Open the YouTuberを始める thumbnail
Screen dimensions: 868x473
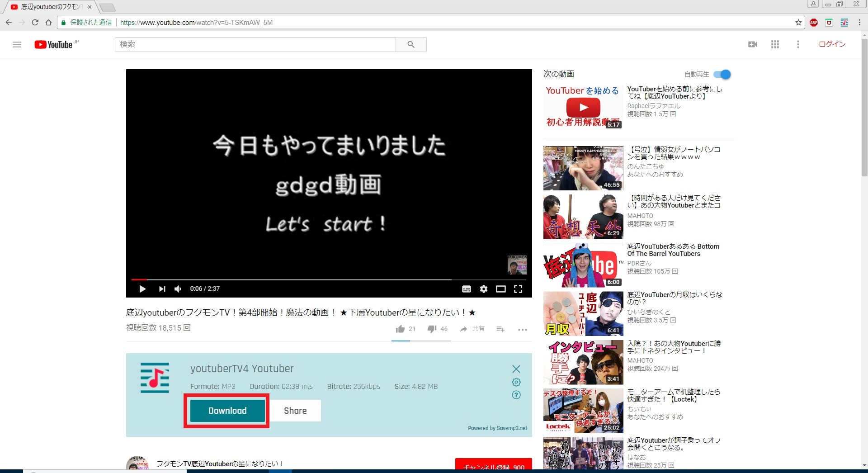click(583, 107)
